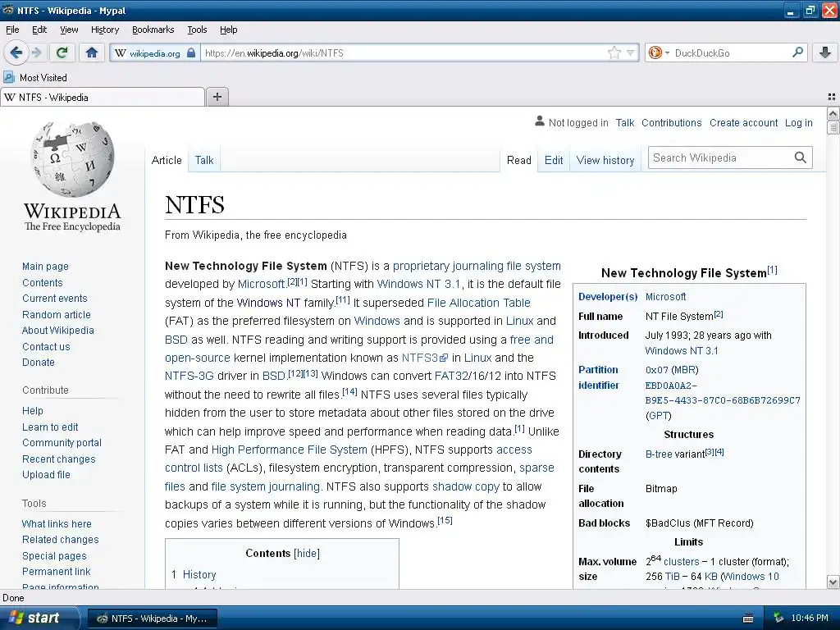Viewport: 840px width, 630px height.
Task: Select the Read tab
Action: point(519,160)
